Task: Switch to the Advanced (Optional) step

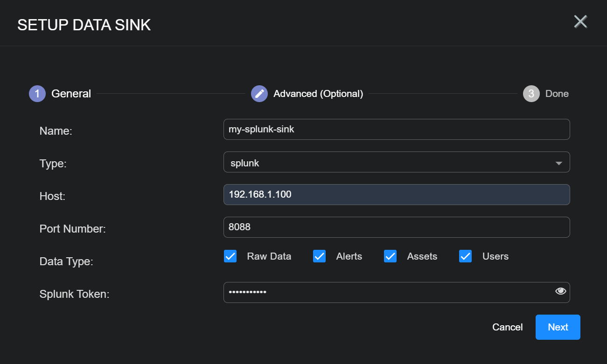Action: pos(318,94)
